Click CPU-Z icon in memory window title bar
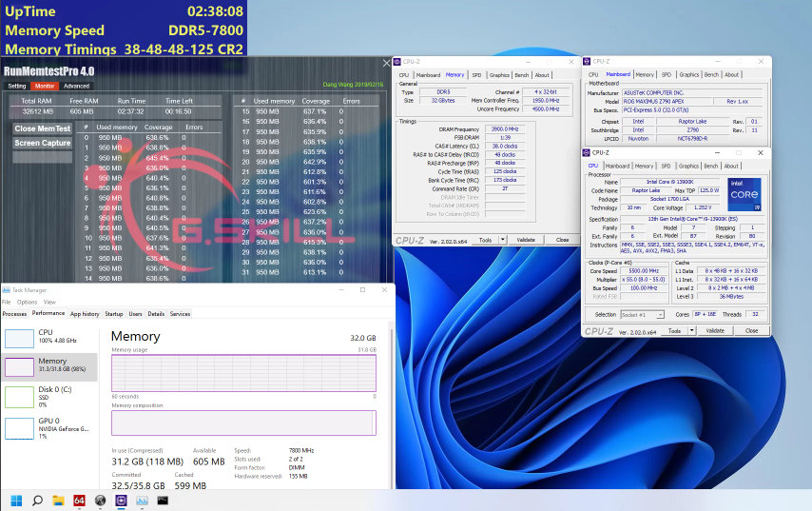Image resolution: width=812 pixels, height=511 pixels. pos(397,62)
